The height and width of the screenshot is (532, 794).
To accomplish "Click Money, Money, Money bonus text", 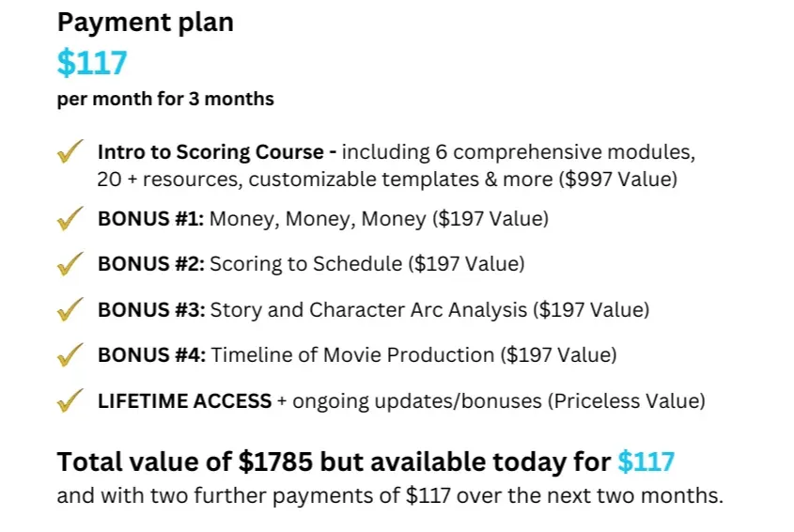I will tap(318, 219).
